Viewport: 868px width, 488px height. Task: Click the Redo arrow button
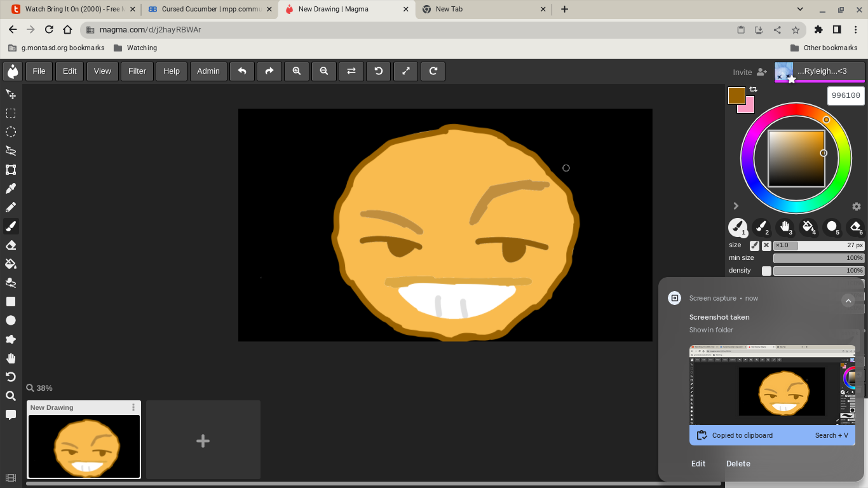tap(269, 71)
